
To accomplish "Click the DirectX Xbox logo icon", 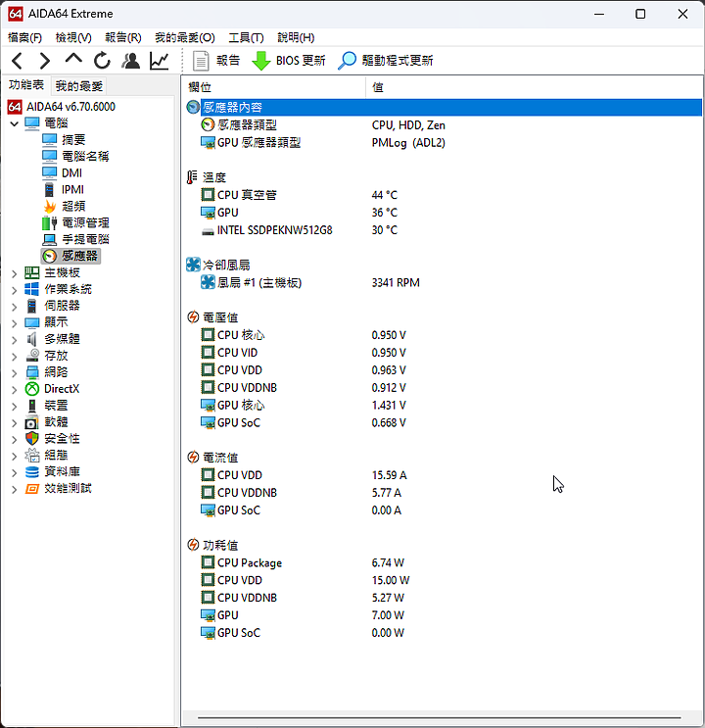I will 32,389.
